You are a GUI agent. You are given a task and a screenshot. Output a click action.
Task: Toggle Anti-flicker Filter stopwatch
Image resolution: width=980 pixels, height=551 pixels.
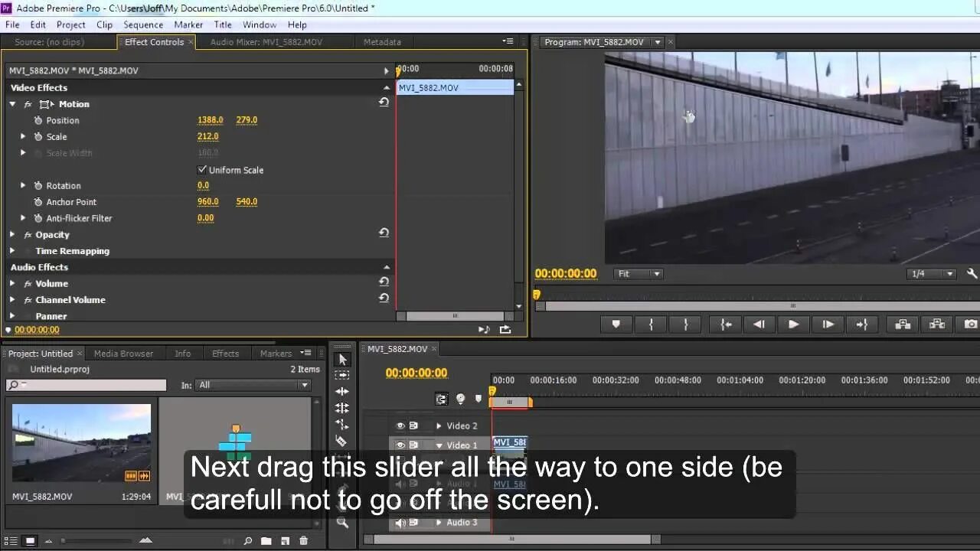(38, 218)
